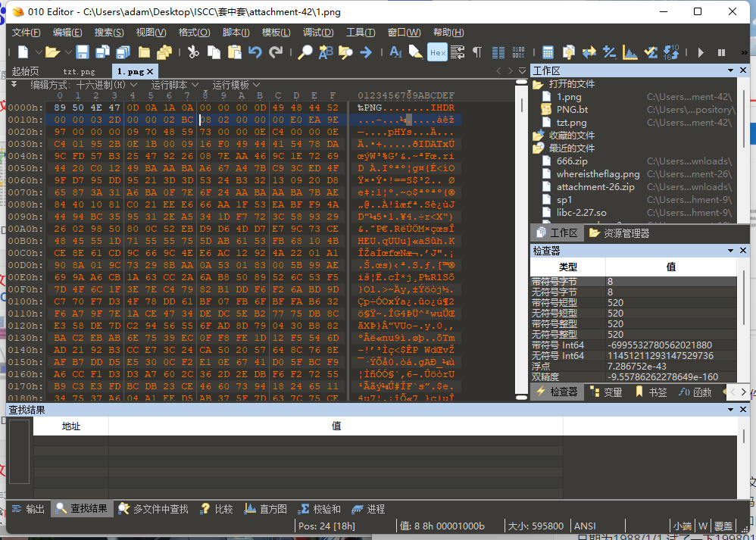This screenshot has height=540, width=756.
Task: Click the Save floppy disk icon
Action: pos(83,52)
